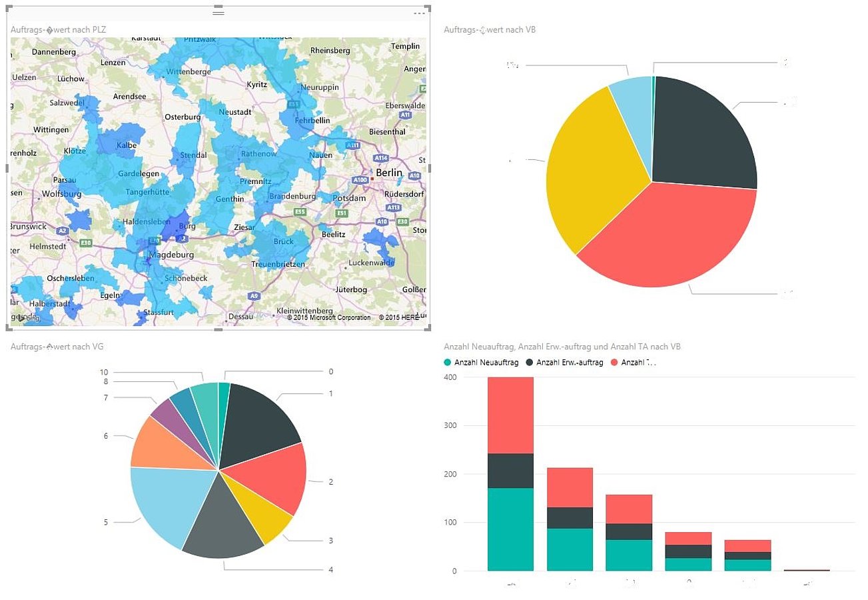The image size is (868, 600).
Task: Click the dark Anzahl Erw.-auftrag legend marker
Action: 530,363
